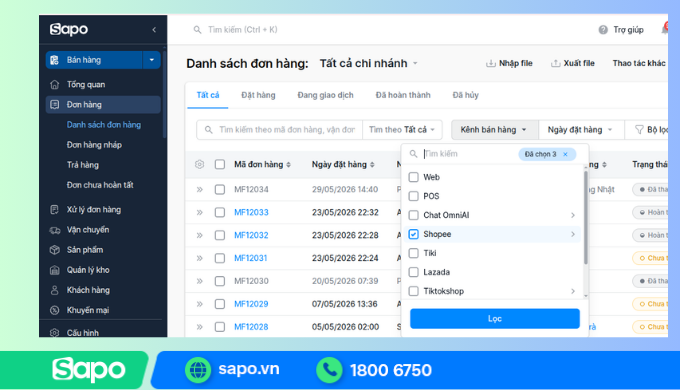Click the Quản lý kho warehouse icon

[x=55, y=270]
